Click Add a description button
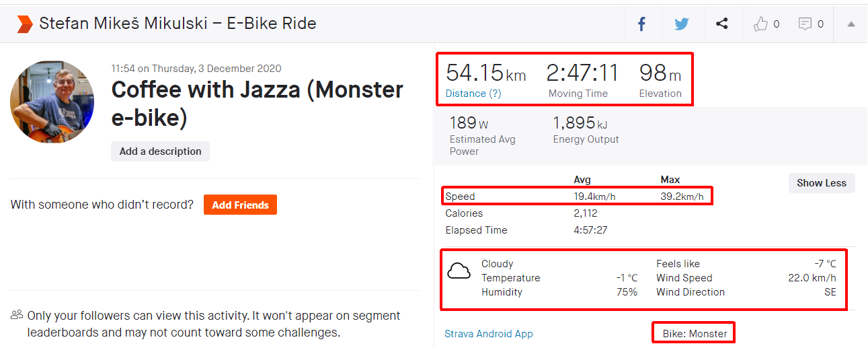Screen dimensions: 868x348 pos(160,151)
